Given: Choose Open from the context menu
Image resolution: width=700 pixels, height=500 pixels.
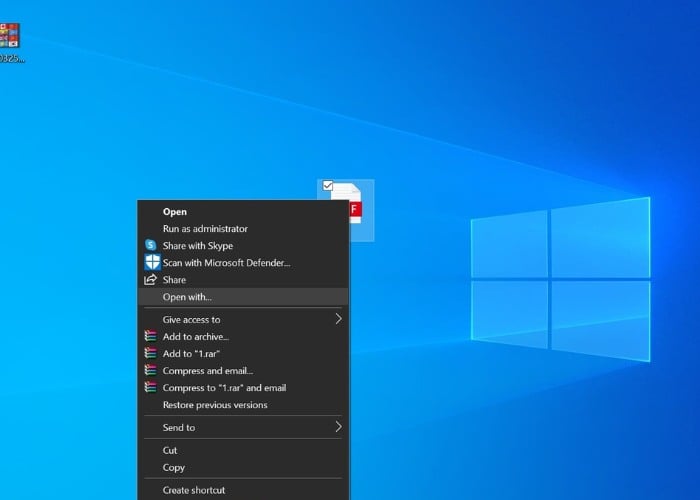Looking at the screenshot, I should 243,212.
